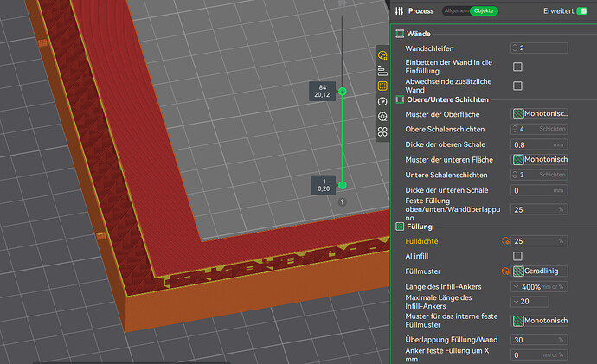Screen dimensions: 597x364
Task: Switch to Objekte mode
Action: click(x=484, y=11)
